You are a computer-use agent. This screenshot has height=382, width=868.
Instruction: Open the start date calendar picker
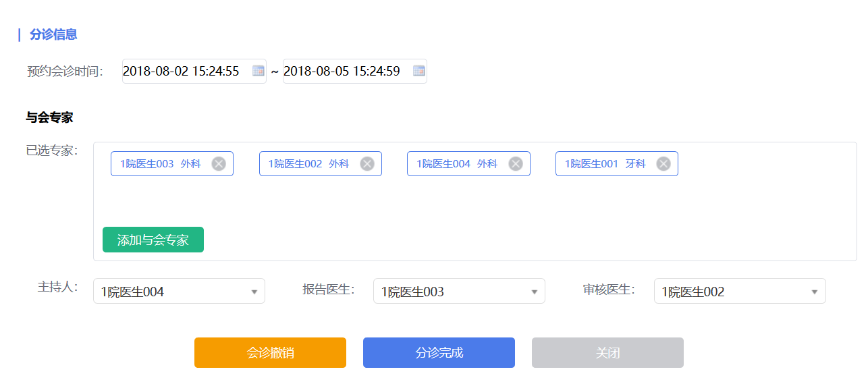coord(258,71)
